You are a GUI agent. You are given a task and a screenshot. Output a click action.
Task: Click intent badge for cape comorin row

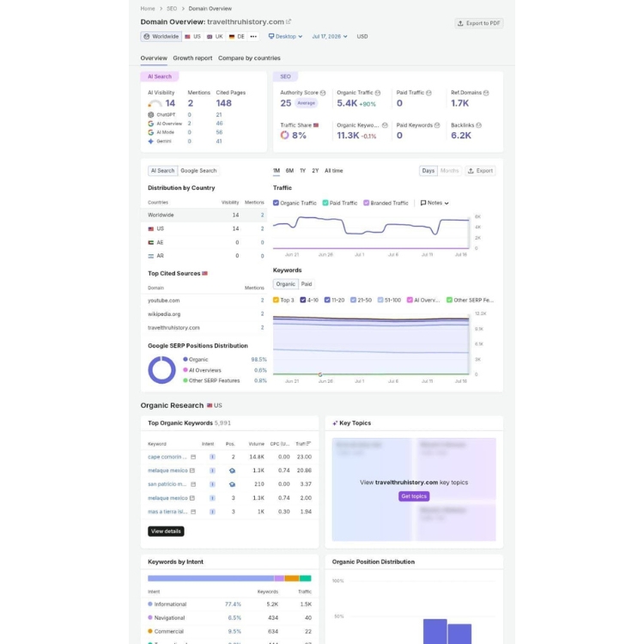pyautogui.click(x=212, y=457)
